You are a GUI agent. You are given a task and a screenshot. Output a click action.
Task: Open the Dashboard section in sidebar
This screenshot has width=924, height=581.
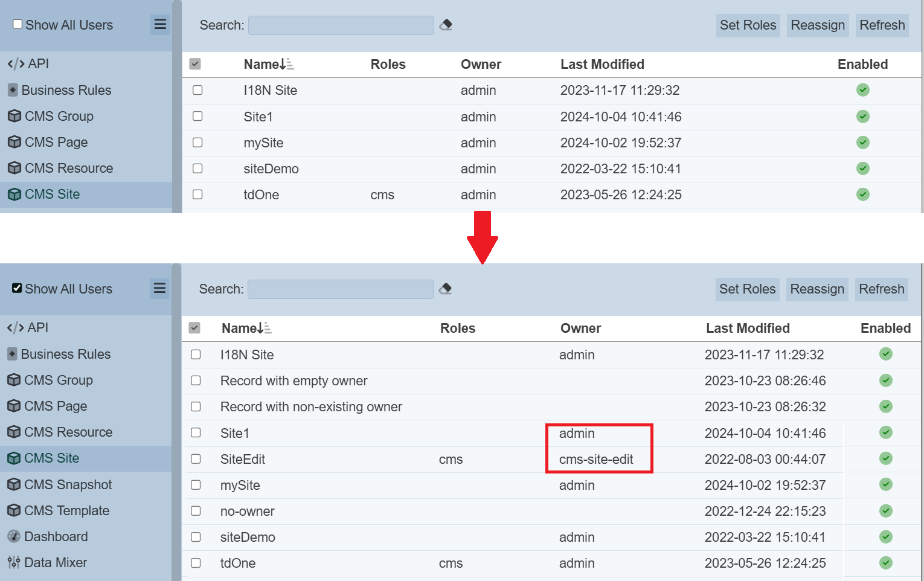pyautogui.click(x=56, y=536)
